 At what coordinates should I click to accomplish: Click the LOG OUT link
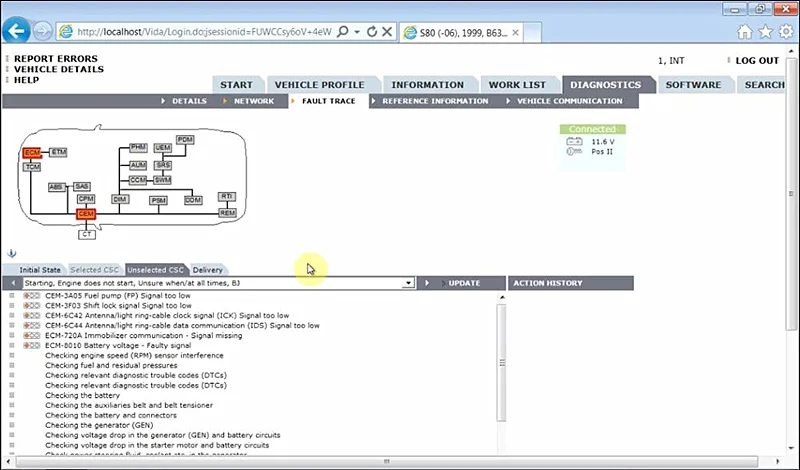(757, 61)
